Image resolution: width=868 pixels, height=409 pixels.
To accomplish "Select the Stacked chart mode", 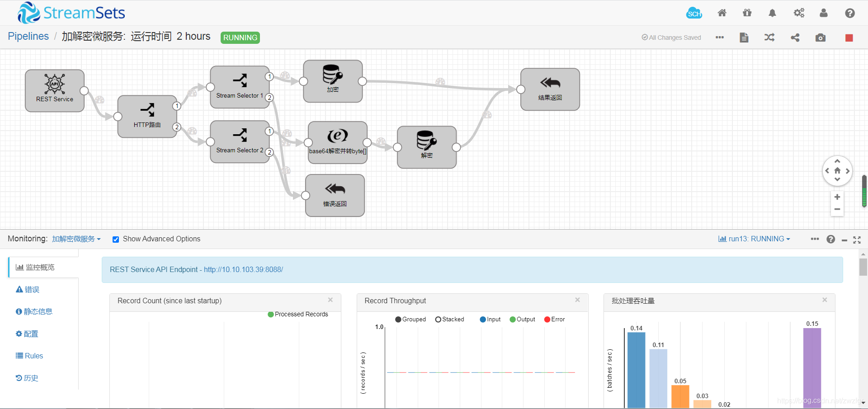I will (x=450, y=319).
